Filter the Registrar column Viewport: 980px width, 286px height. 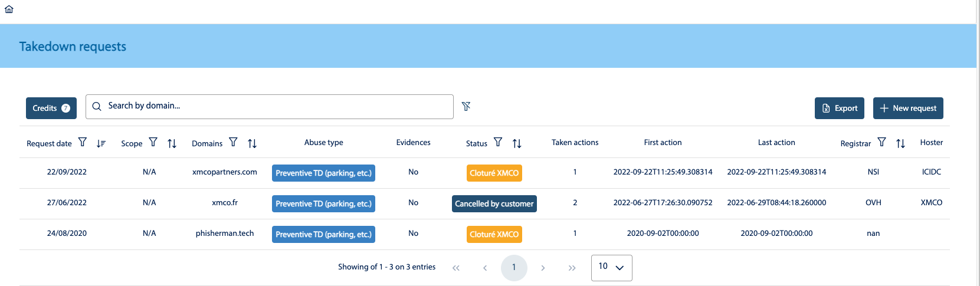881,142
